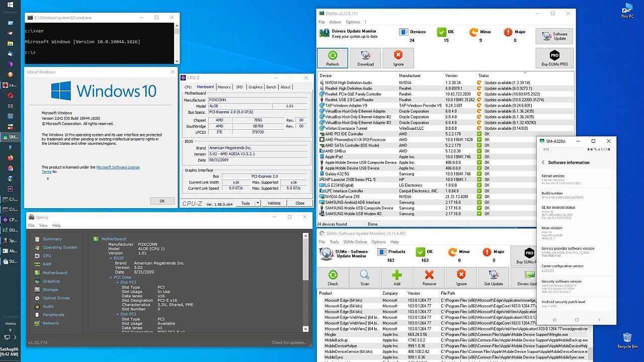Screen dimensions: 644x362
Task: Open the Action menu in DUMo
Action: 335,22
